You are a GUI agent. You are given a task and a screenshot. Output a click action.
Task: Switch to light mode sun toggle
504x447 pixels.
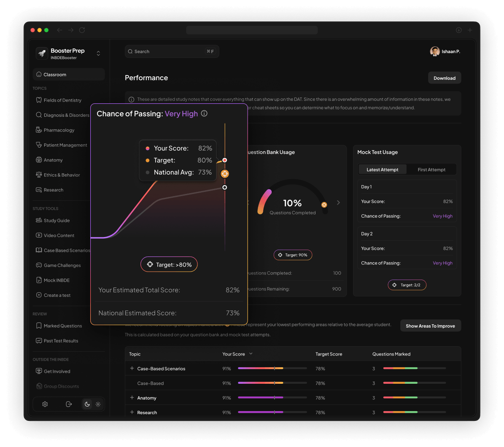coord(98,404)
